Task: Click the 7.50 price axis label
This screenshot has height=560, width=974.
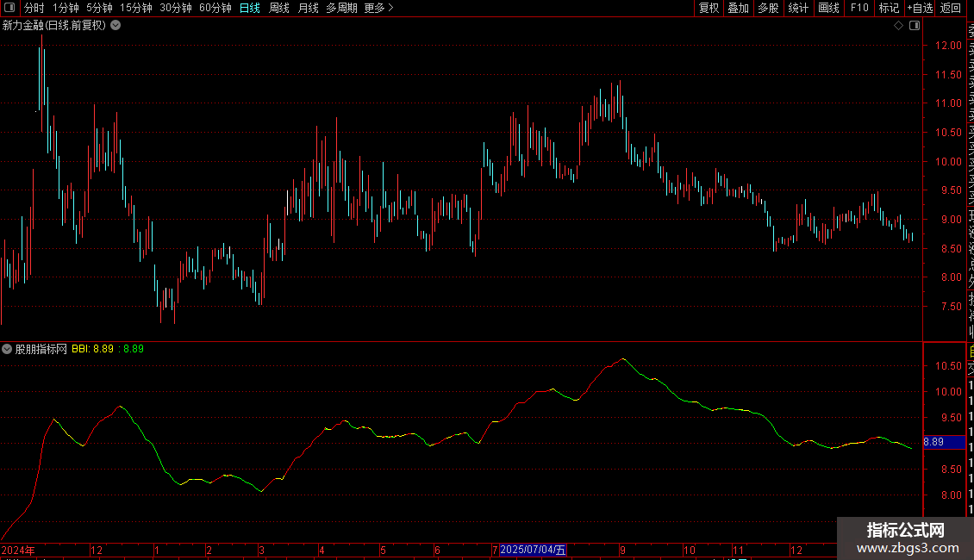Action: click(x=951, y=306)
